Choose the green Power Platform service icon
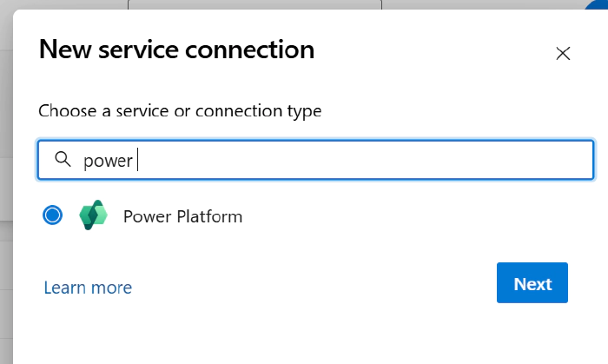 (92, 215)
